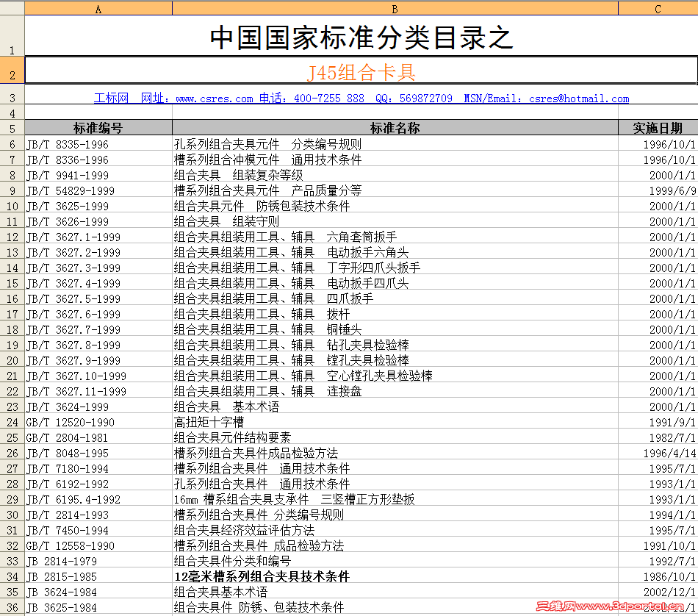698x616 pixels.
Task: Select date cell 1999/6/9
Action: [658, 190]
